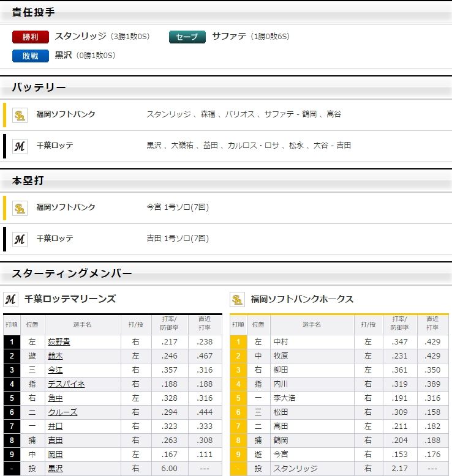Viewport: 452px width, 476px height.
Task: Click Hawks starting pitcher スタンリッジ in lineup
Action: 295,469
